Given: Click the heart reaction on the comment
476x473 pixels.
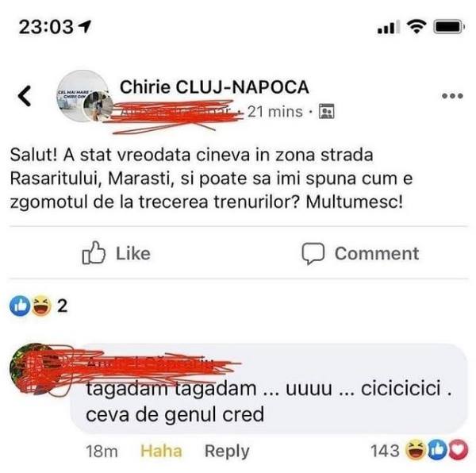Looking at the screenshot, I should [459, 450].
